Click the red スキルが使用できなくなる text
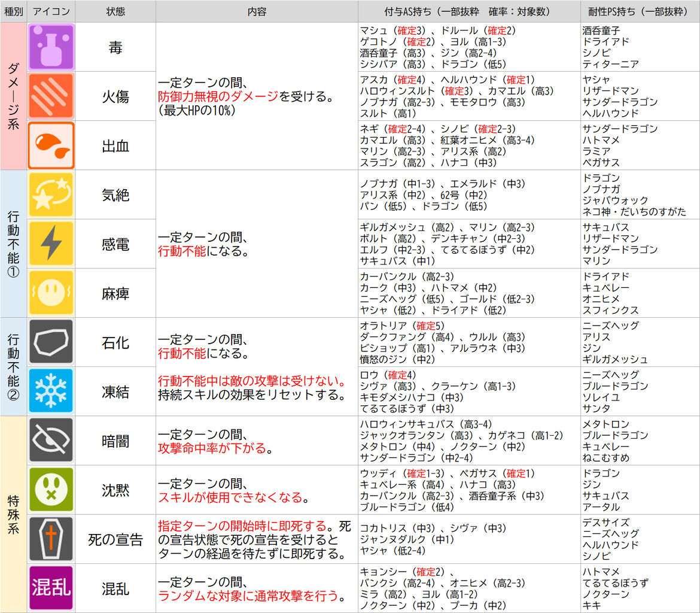The height and width of the screenshot is (613, 700). tap(230, 497)
